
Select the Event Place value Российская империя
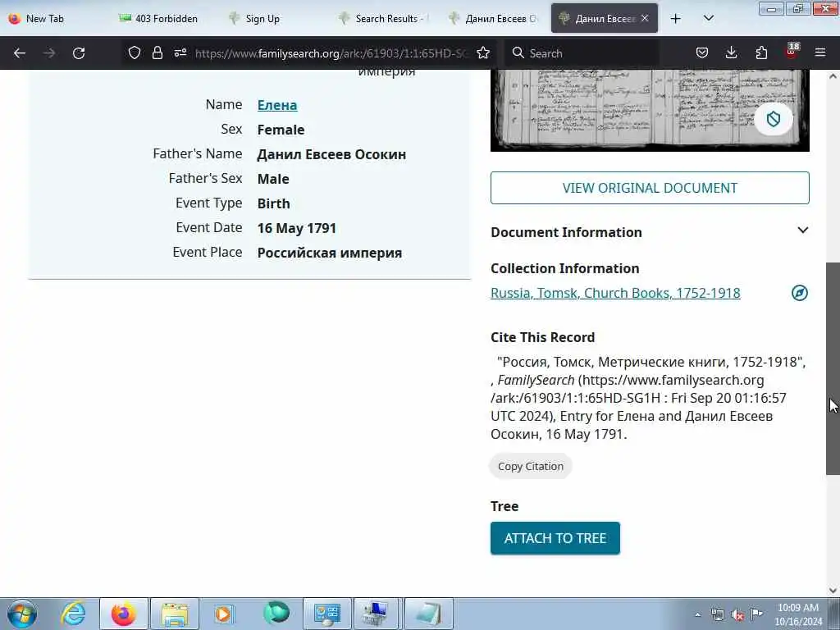click(330, 253)
